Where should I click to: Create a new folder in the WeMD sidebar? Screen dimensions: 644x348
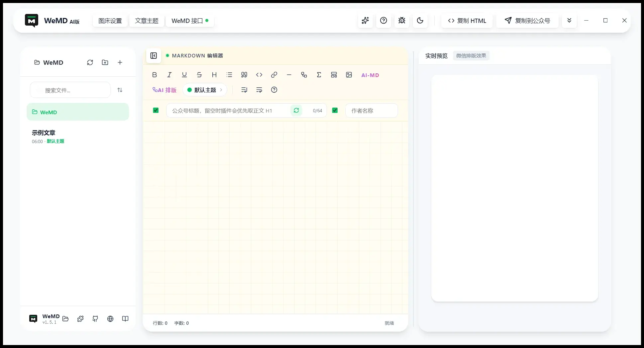(x=105, y=62)
